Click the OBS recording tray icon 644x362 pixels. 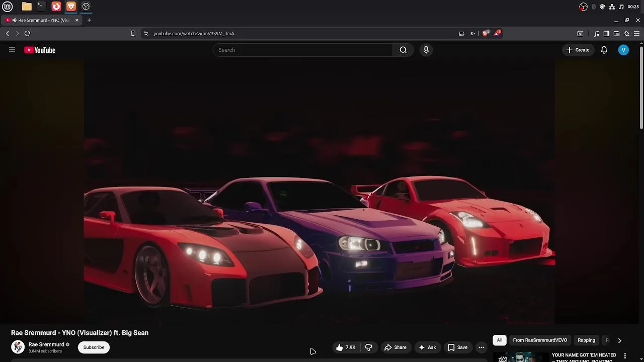point(584,7)
